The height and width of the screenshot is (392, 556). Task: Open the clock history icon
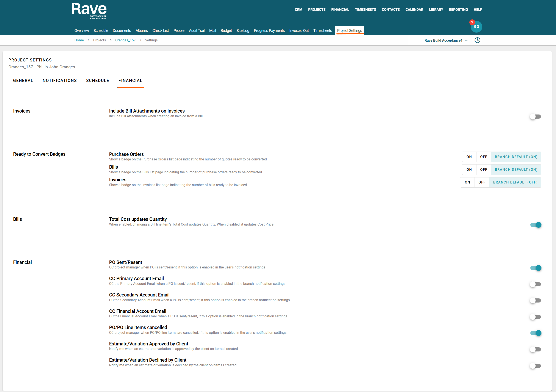[x=477, y=40]
